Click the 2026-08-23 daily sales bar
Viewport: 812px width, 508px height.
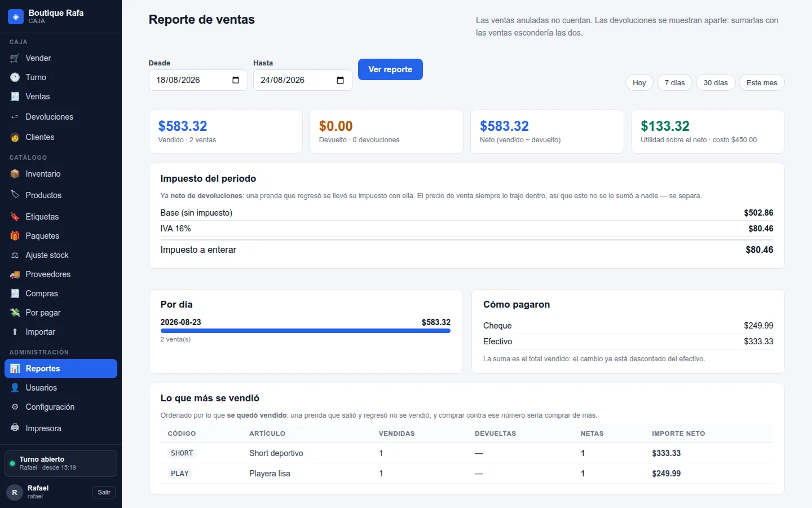pyautogui.click(x=306, y=331)
